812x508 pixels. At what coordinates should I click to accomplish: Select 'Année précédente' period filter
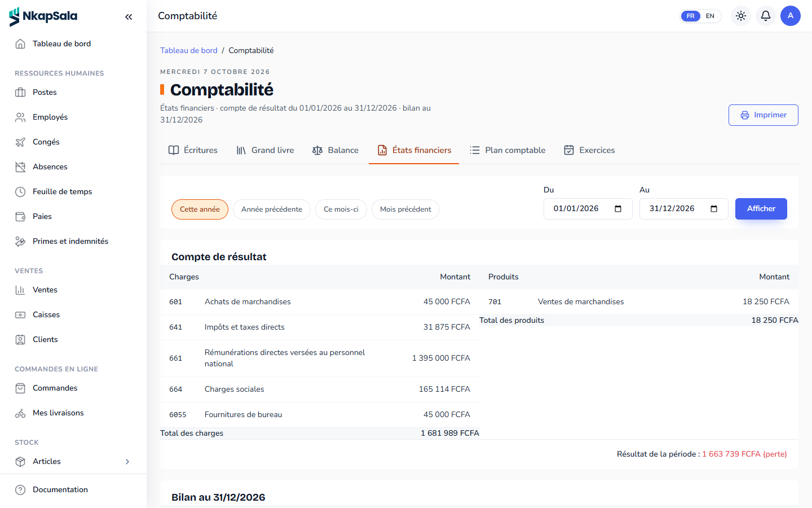click(x=272, y=209)
